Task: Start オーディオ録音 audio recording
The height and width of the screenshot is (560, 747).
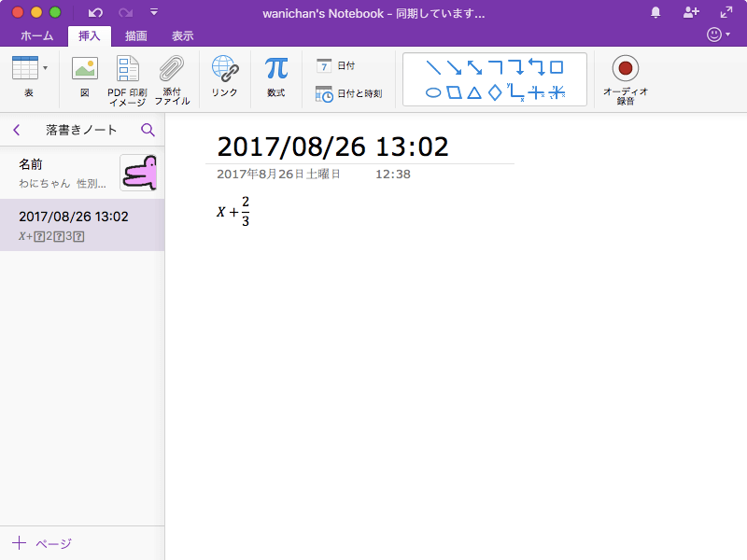Action: [x=625, y=79]
